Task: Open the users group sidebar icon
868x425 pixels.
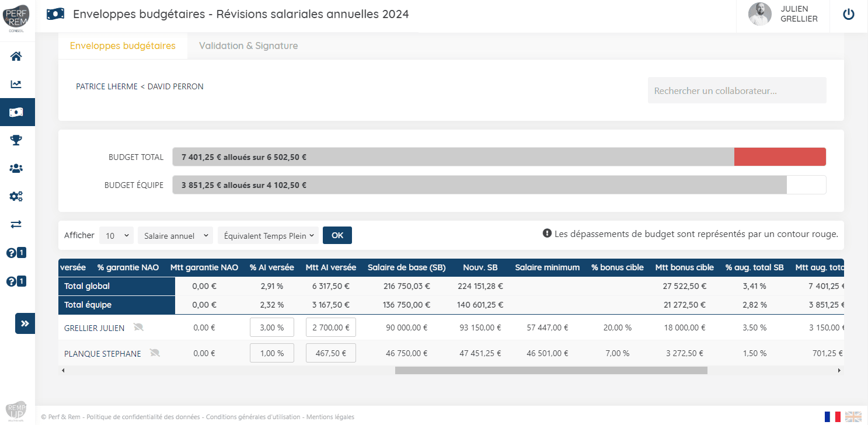Action: click(16, 168)
